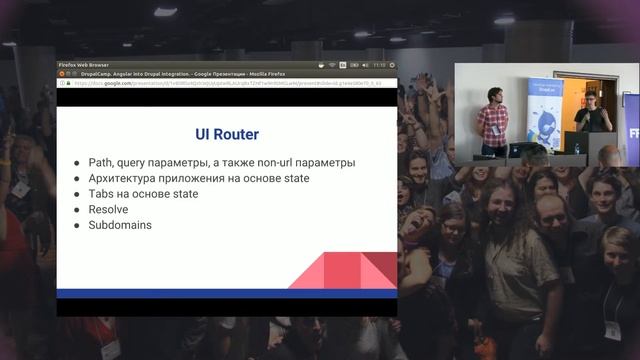This screenshot has height=360, width=640.
Task: Click the Wi-Fi network indicator icon
Action: 332,65
